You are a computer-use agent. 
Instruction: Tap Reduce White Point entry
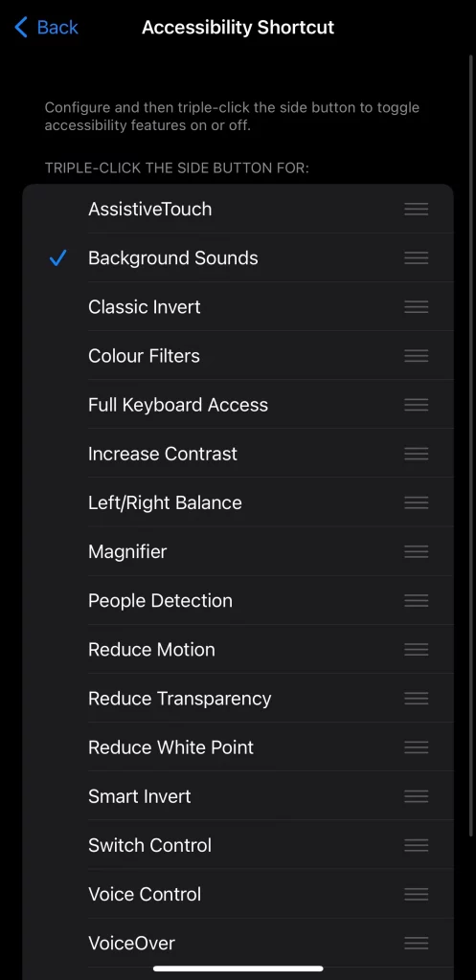pyautogui.click(x=238, y=746)
